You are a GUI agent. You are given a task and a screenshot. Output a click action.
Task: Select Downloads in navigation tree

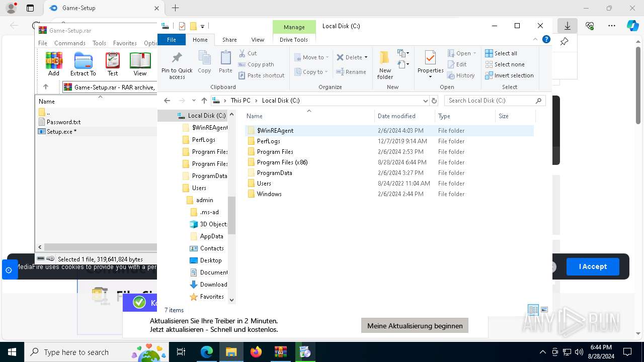pos(208,285)
